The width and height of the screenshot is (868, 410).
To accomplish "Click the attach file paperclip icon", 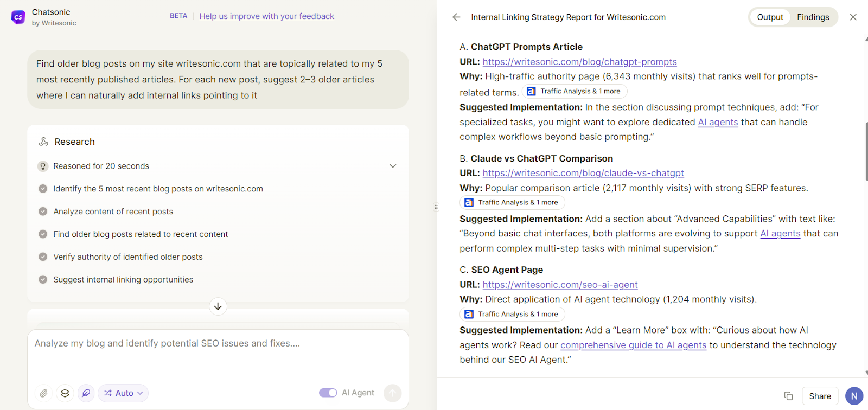I will click(x=44, y=393).
